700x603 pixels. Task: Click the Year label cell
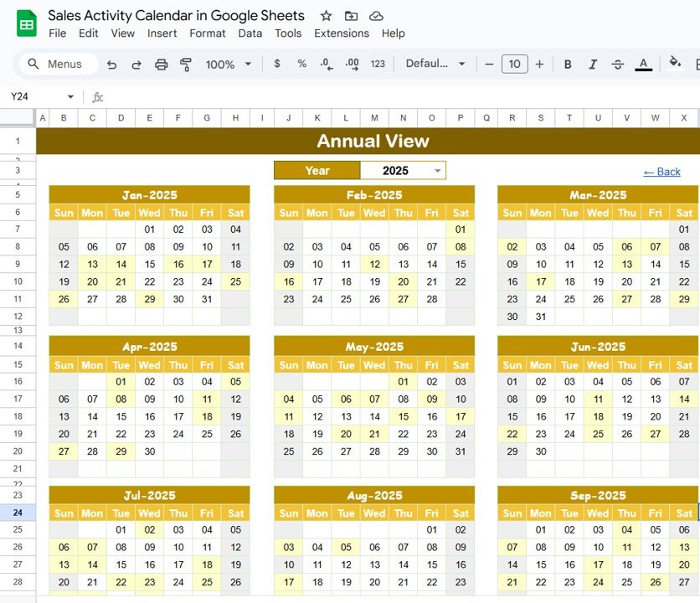pyautogui.click(x=317, y=170)
